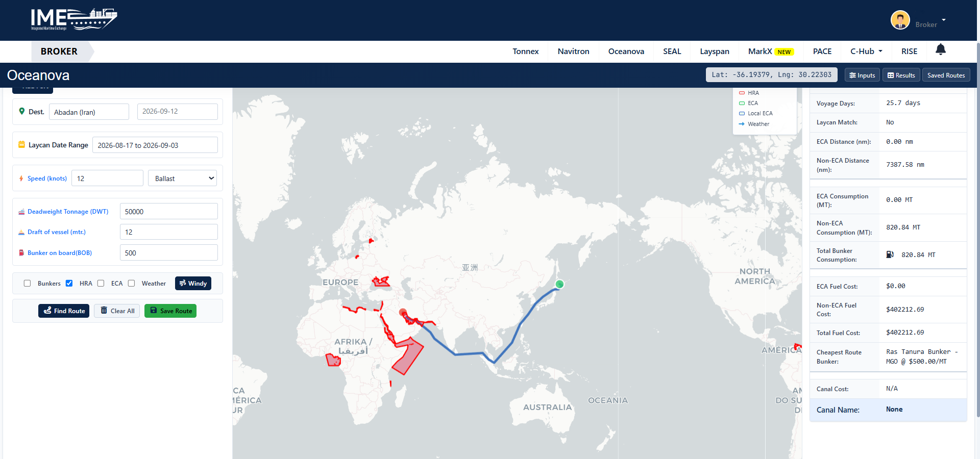Click the Total Fuel Cost value $402212.69
The image size is (980, 459).
tap(905, 333)
